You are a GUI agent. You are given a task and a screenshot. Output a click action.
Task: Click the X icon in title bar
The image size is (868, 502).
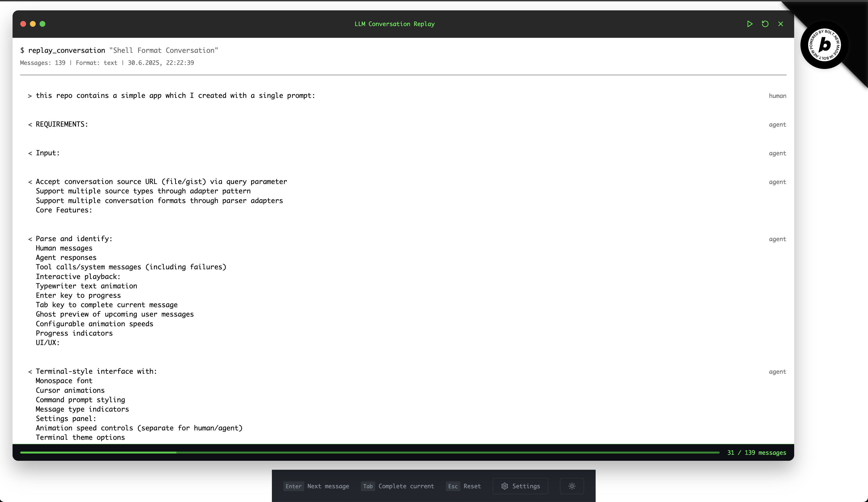780,24
